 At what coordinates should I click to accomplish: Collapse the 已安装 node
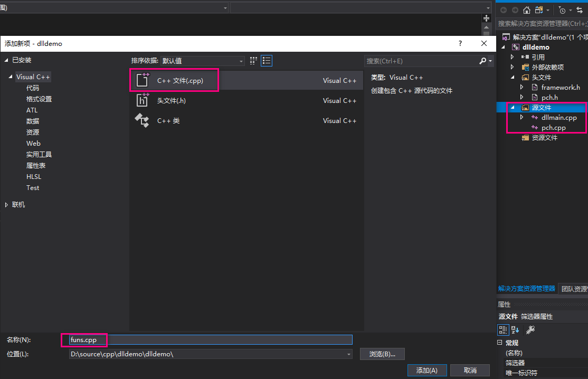click(6, 60)
